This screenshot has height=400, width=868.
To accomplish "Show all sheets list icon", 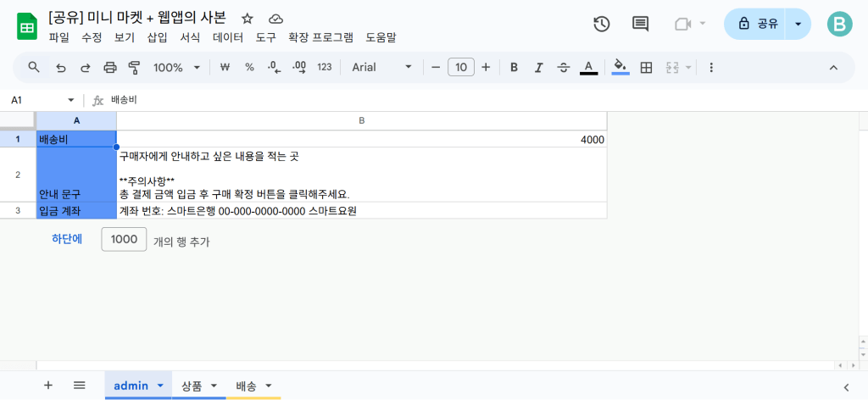I will click(79, 385).
